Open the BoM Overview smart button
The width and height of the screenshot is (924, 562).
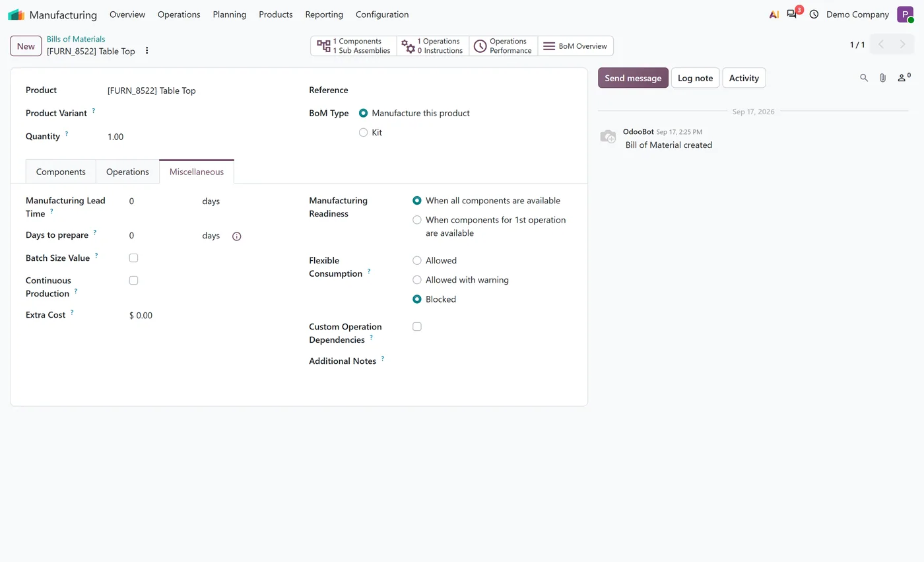pos(576,46)
